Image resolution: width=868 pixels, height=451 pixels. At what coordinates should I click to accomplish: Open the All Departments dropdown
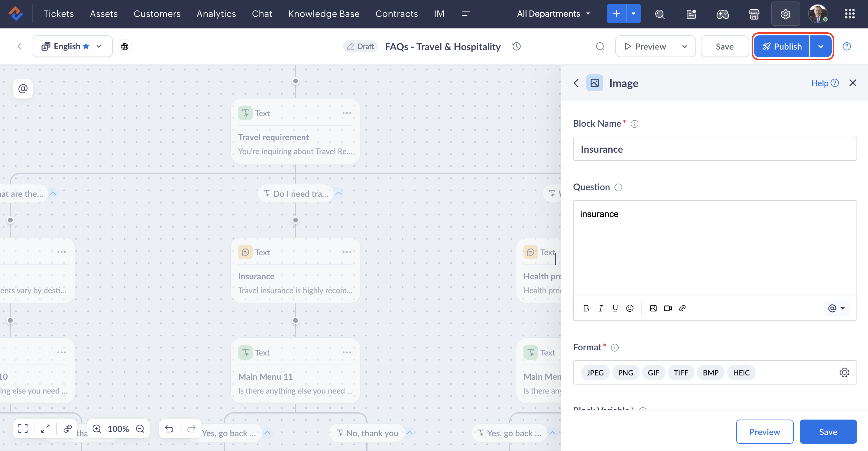pyautogui.click(x=554, y=14)
